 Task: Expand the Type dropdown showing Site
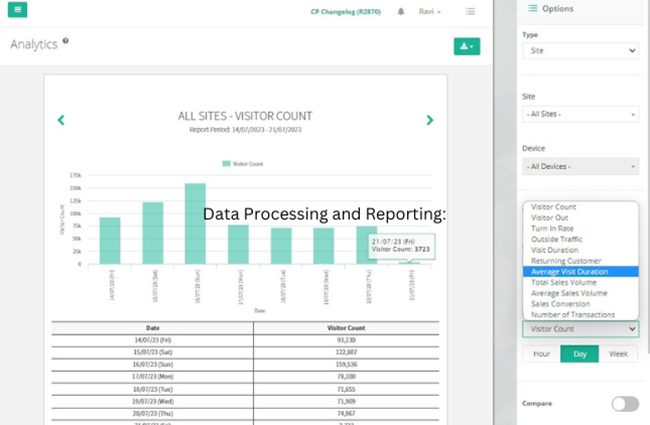coord(580,50)
